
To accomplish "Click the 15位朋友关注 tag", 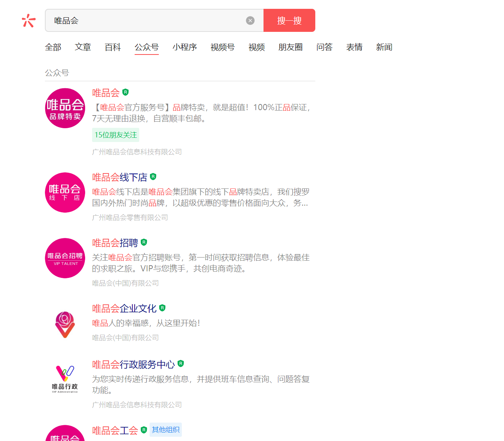I will (x=115, y=135).
